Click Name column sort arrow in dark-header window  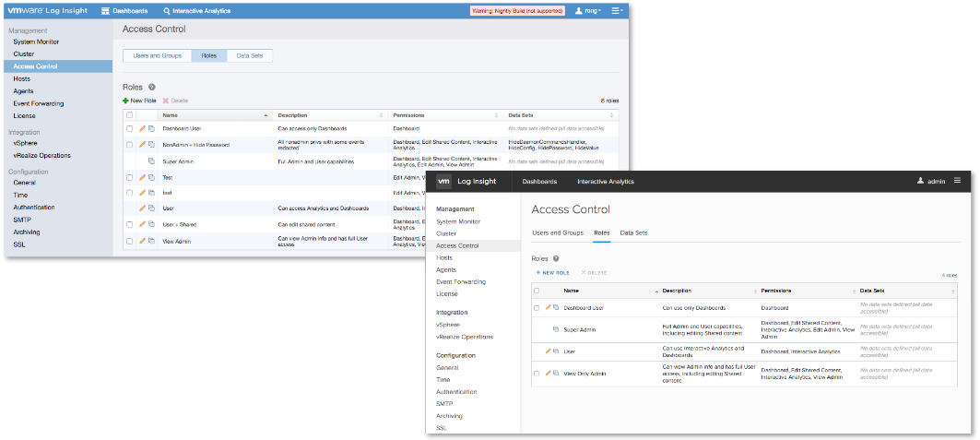656,291
